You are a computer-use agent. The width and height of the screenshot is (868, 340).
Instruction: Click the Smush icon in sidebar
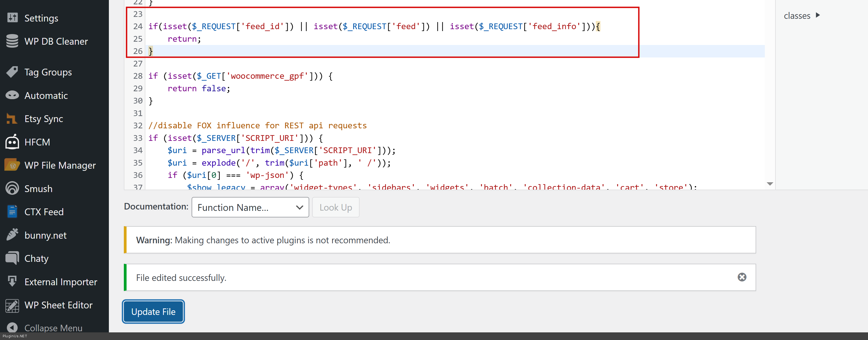[13, 188]
